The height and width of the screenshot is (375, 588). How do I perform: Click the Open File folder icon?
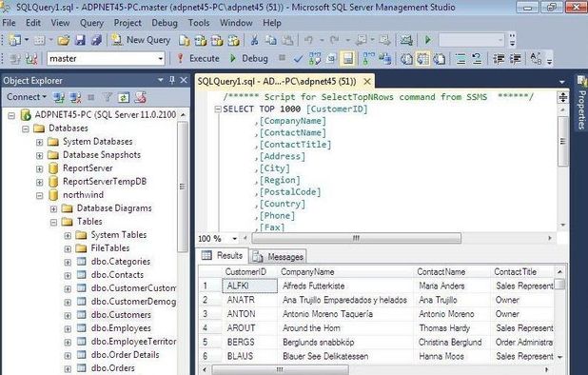tap(64, 40)
